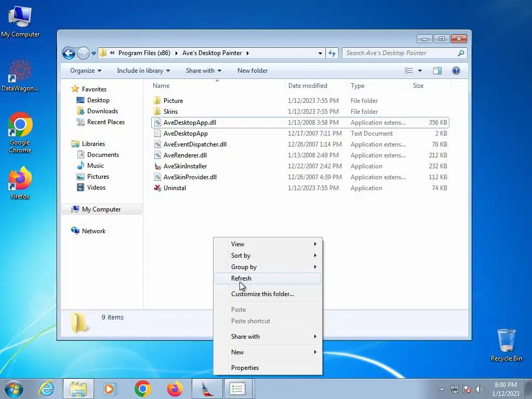The width and height of the screenshot is (532, 399).
Task: Open the toolbar Share with dropdown
Action: 203,71
